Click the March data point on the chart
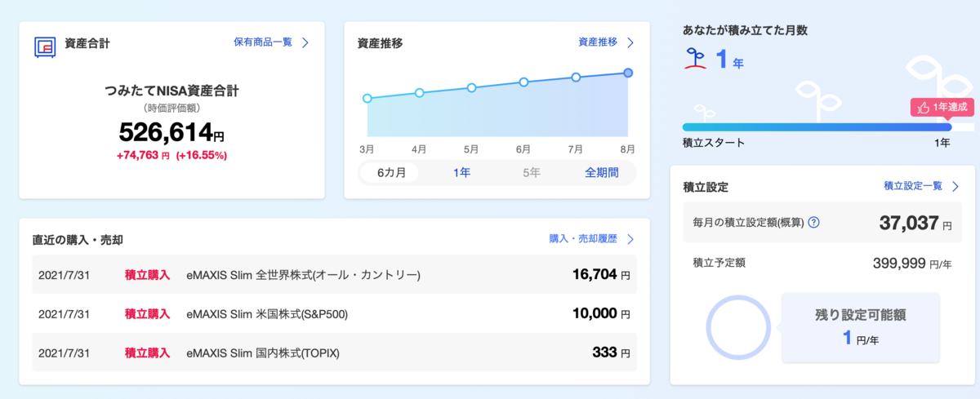The width and height of the screenshot is (980, 399). (x=367, y=98)
